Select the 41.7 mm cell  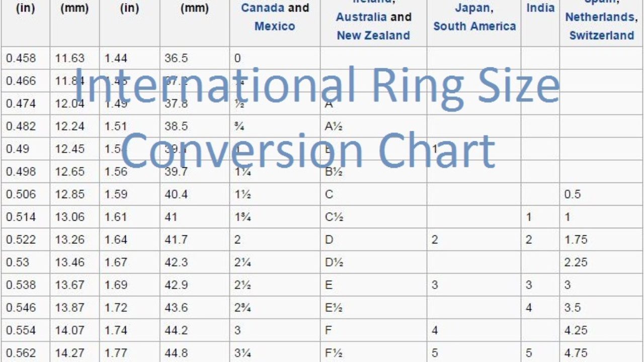tap(195, 240)
